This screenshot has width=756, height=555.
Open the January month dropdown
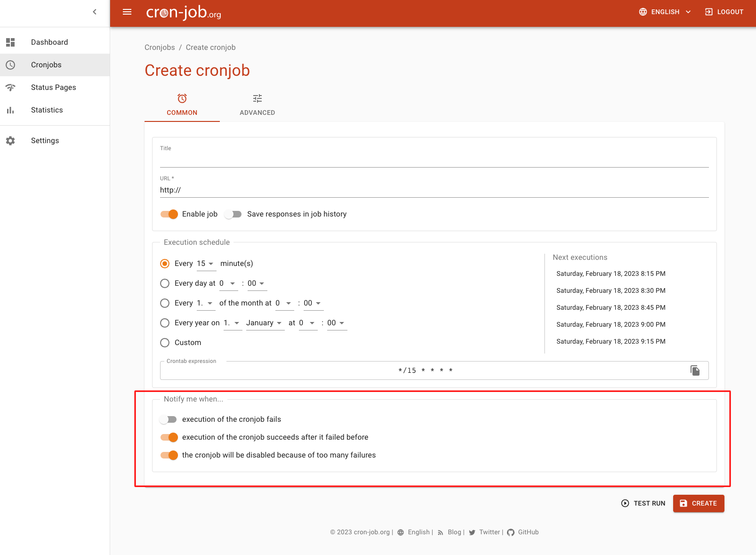[265, 323]
